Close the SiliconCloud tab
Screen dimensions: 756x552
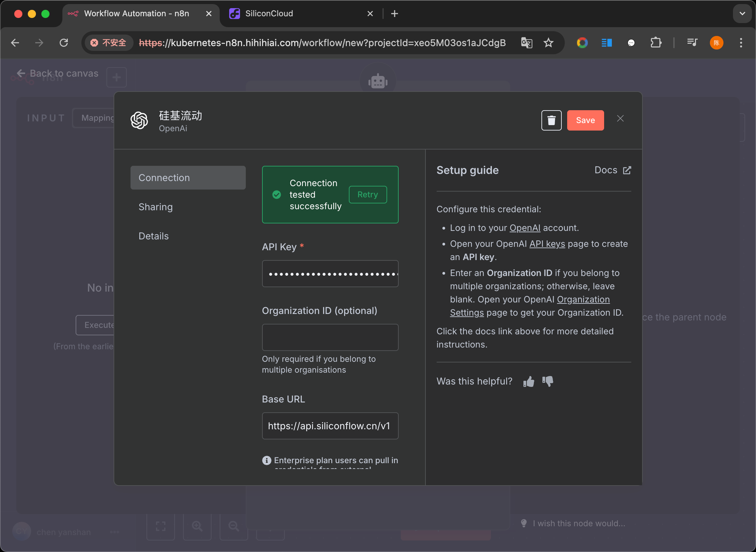370,14
